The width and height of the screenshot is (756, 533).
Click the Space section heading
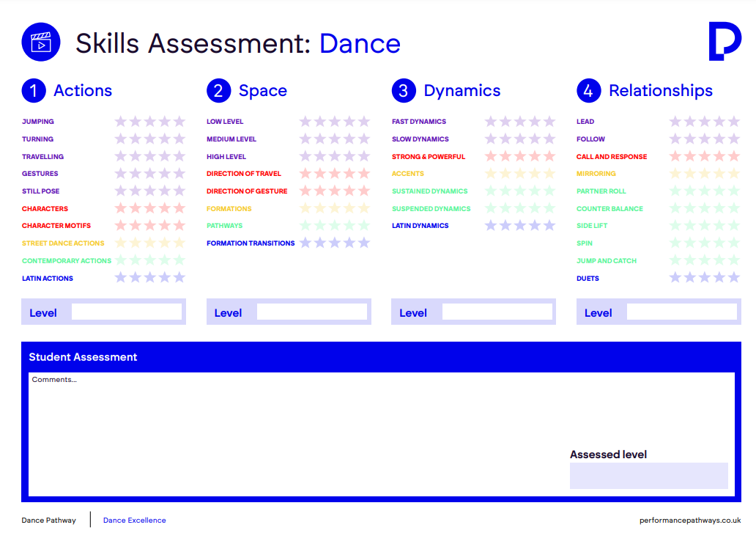pyautogui.click(x=263, y=91)
